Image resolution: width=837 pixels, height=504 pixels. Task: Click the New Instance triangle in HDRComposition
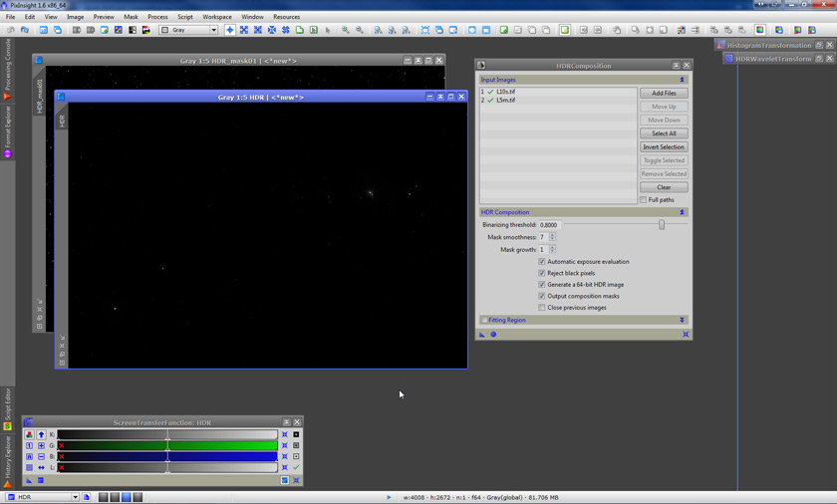pyautogui.click(x=482, y=335)
